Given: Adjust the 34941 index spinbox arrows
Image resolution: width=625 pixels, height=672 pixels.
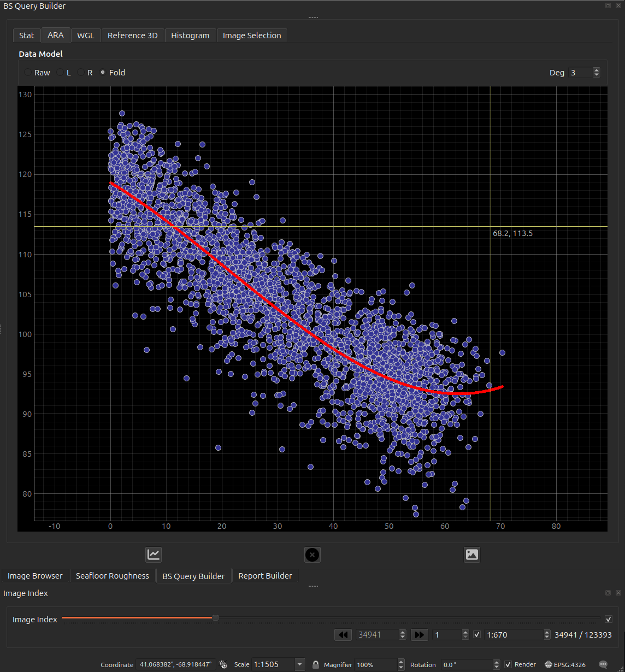Looking at the screenshot, I should click(403, 635).
